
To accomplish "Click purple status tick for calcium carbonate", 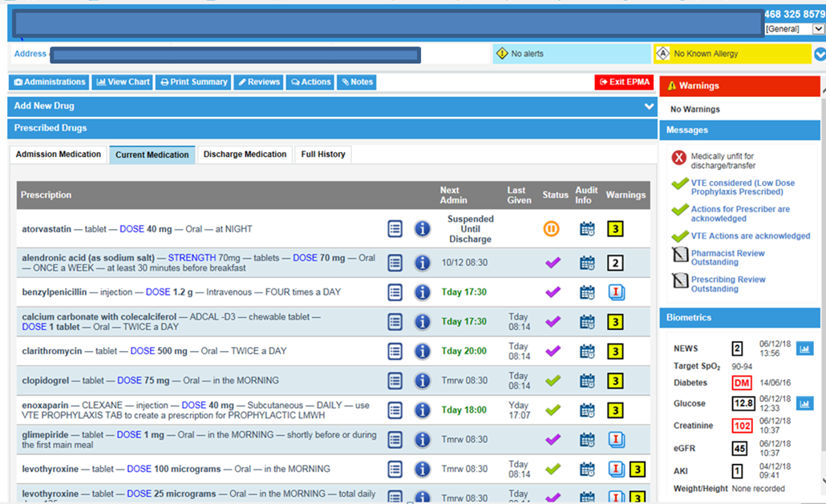I will pyautogui.click(x=553, y=321).
